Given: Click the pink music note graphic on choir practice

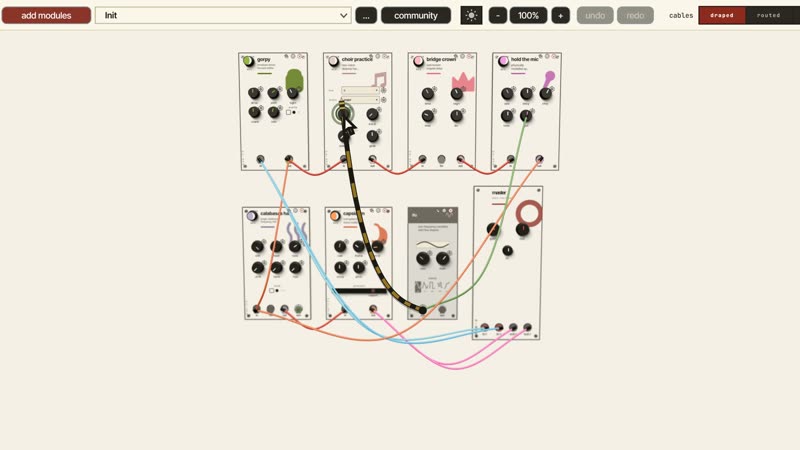Looking at the screenshot, I should tap(379, 80).
